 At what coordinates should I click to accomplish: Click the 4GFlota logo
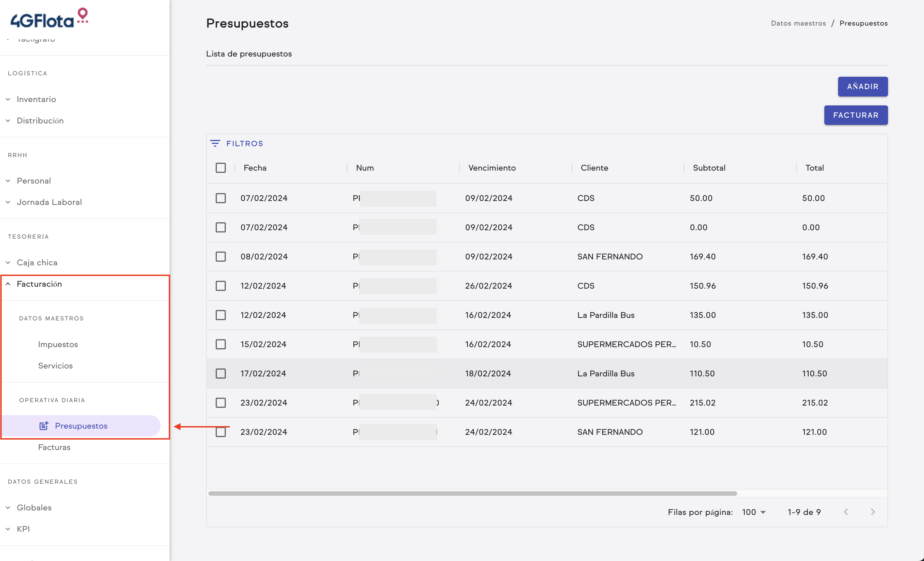49,18
